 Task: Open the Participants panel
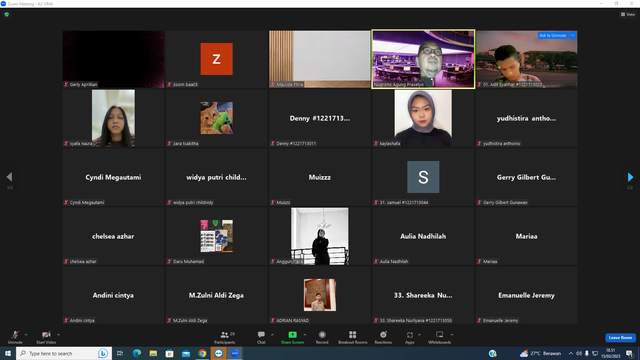click(x=225, y=337)
